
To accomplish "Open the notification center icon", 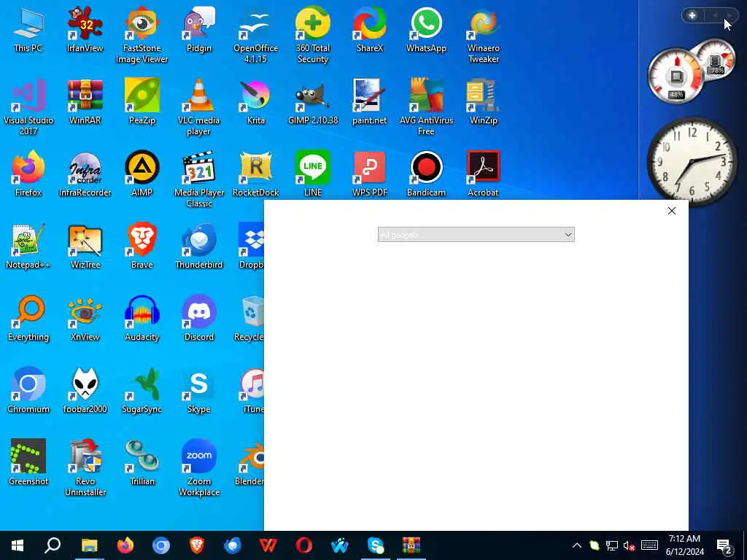I will point(724,545).
